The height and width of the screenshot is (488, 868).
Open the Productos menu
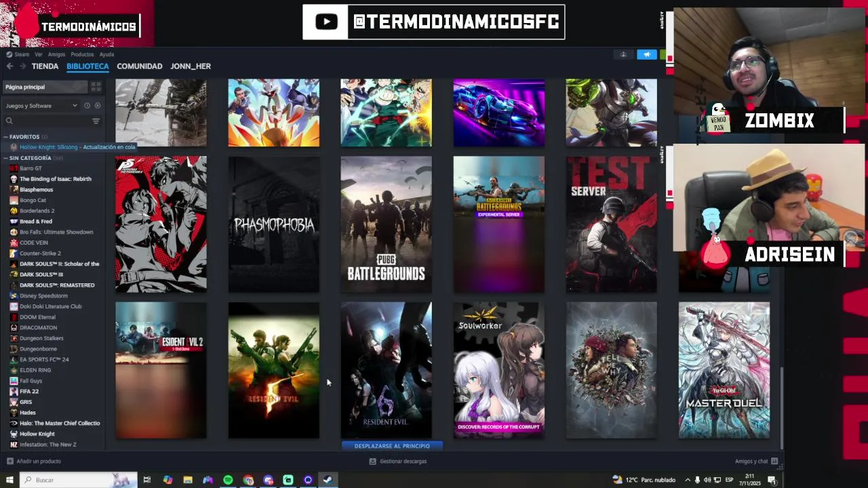(x=82, y=54)
